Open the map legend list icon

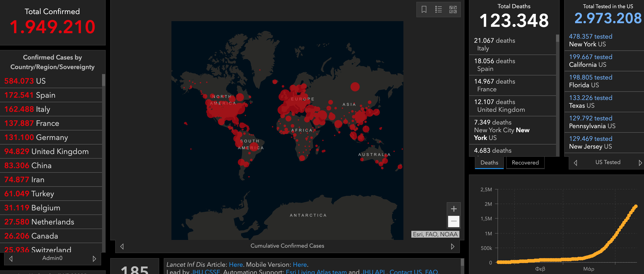[438, 10]
